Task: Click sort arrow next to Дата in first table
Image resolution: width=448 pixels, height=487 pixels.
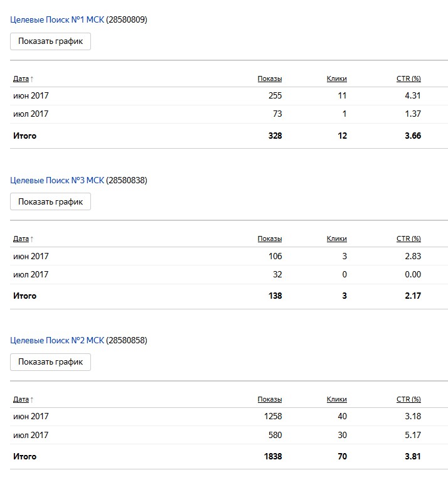Action: [x=31, y=79]
